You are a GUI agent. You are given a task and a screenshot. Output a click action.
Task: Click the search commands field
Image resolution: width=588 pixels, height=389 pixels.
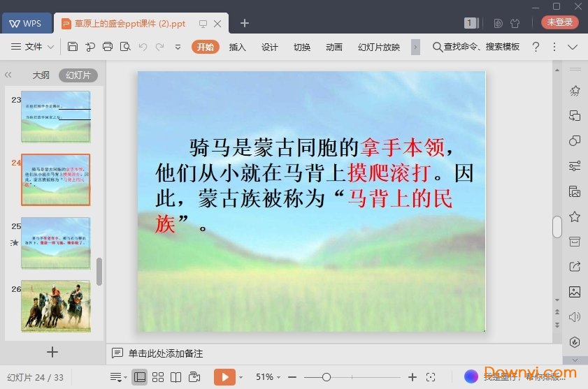coord(476,47)
